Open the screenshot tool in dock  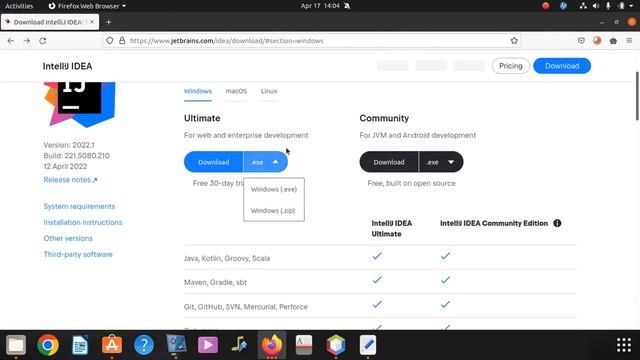coord(176,345)
